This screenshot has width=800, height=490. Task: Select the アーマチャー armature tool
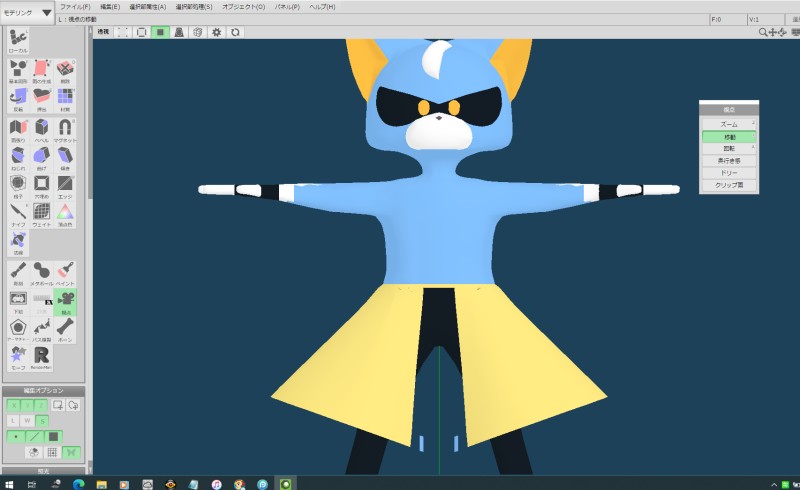[x=18, y=330]
